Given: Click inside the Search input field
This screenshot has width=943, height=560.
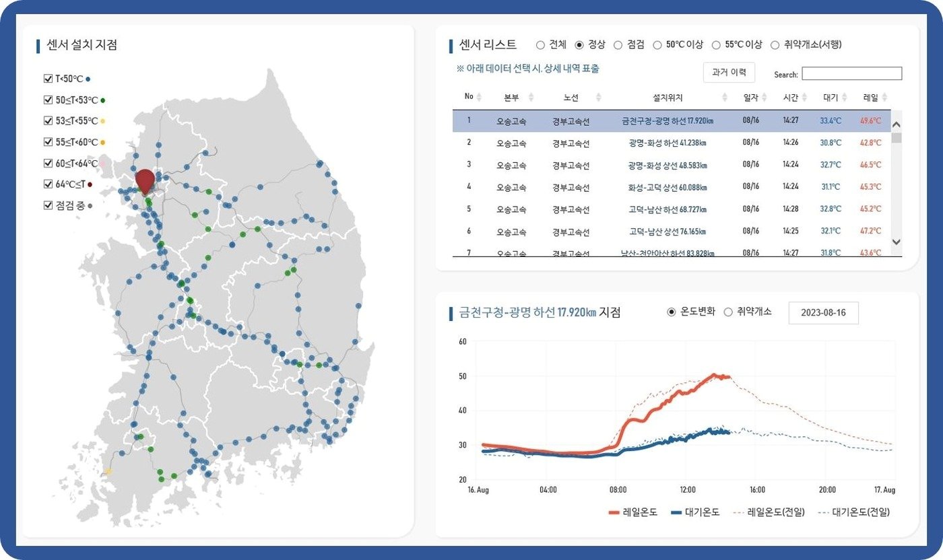Looking at the screenshot, I should click(851, 74).
